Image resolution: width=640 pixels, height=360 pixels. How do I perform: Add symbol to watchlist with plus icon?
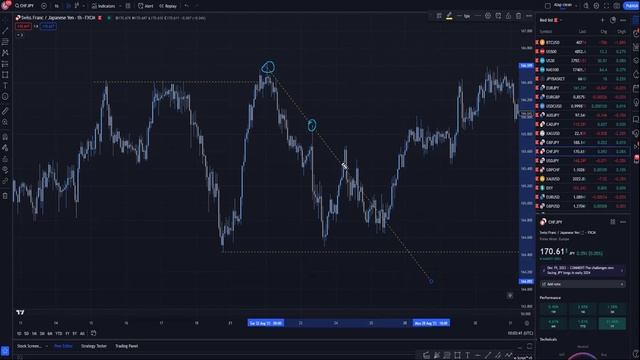click(x=602, y=20)
